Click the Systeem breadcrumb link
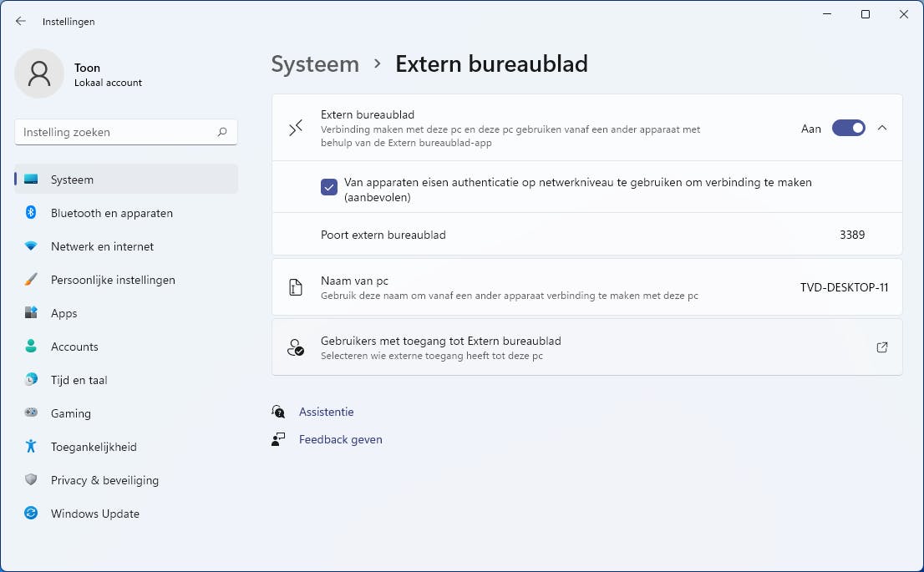 315,64
